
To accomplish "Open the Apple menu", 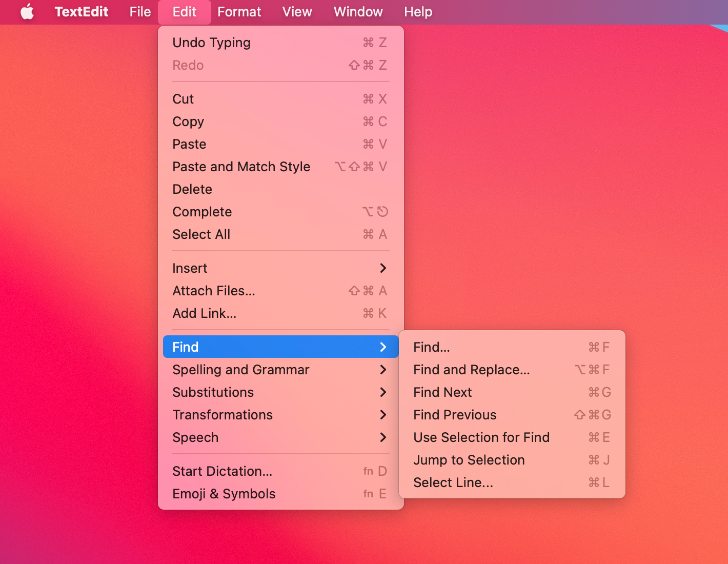I will point(27,11).
